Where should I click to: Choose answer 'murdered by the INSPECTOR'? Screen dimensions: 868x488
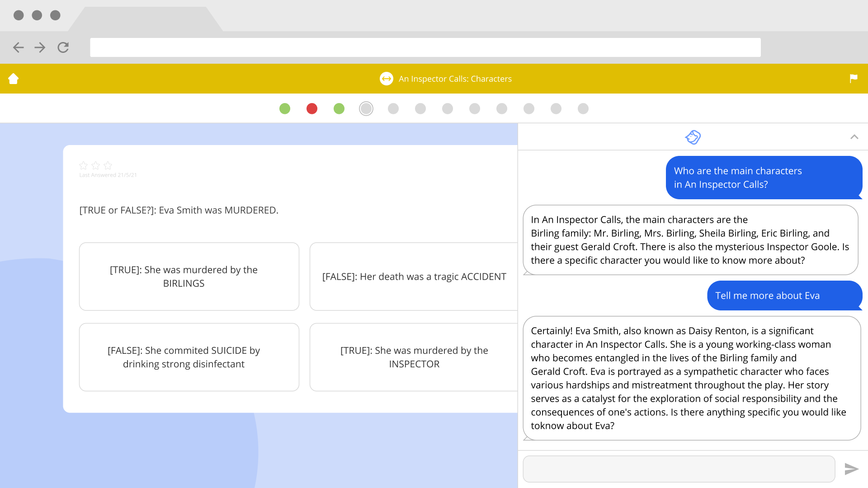pos(414,357)
